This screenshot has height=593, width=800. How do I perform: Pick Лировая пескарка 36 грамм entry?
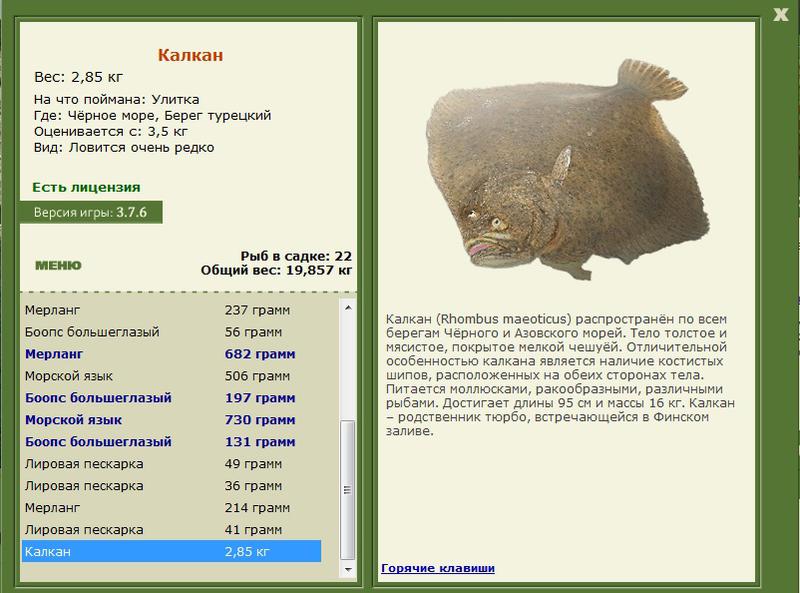pyautogui.click(x=170, y=486)
